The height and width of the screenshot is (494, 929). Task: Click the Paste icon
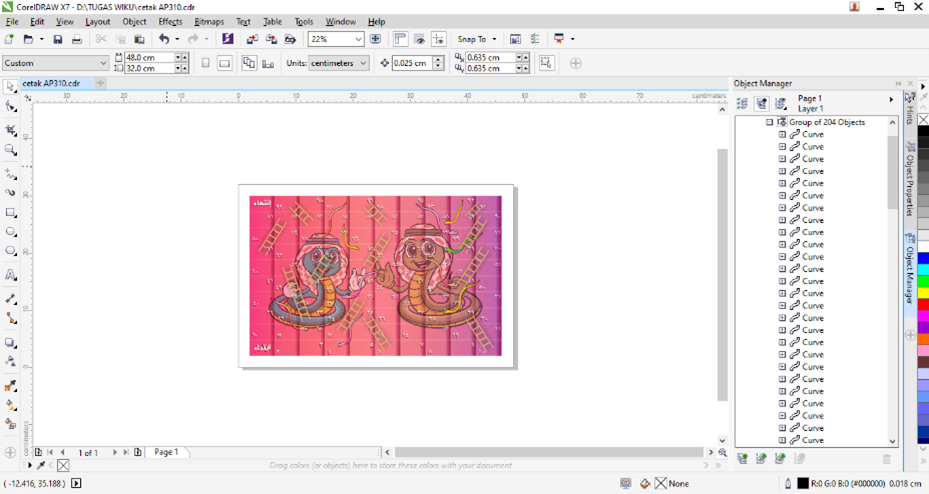point(139,39)
